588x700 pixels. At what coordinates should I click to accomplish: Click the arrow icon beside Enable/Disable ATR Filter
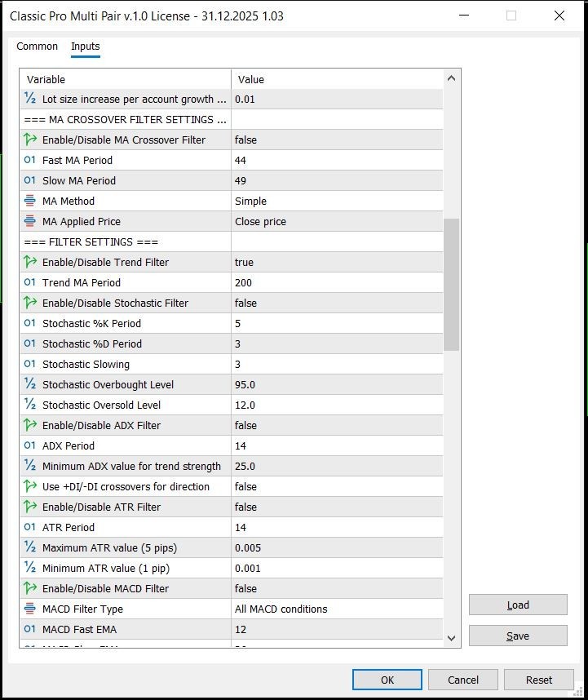(x=30, y=507)
